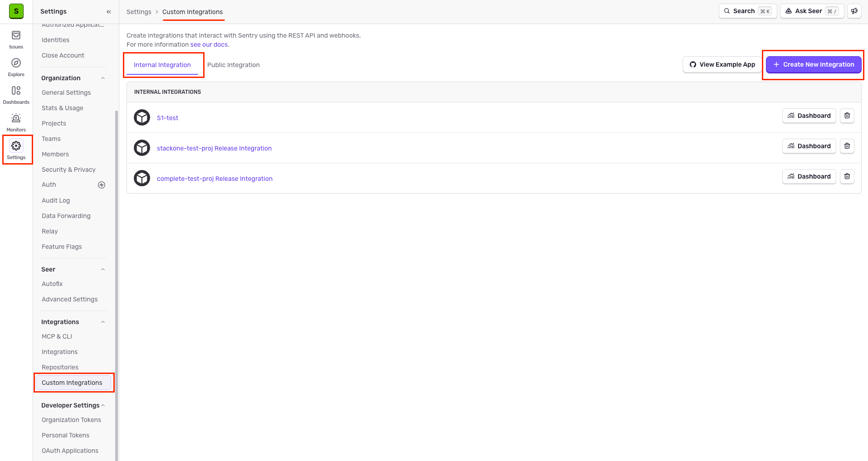868x461 pixels.
Task: Collapse the Organization section
Action: pos(103,78)
